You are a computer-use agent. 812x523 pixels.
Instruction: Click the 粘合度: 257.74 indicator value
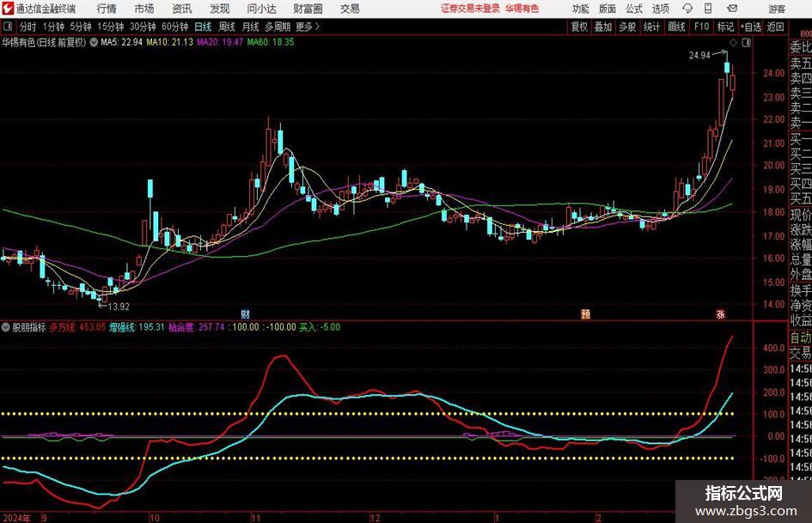coord(196,327)
